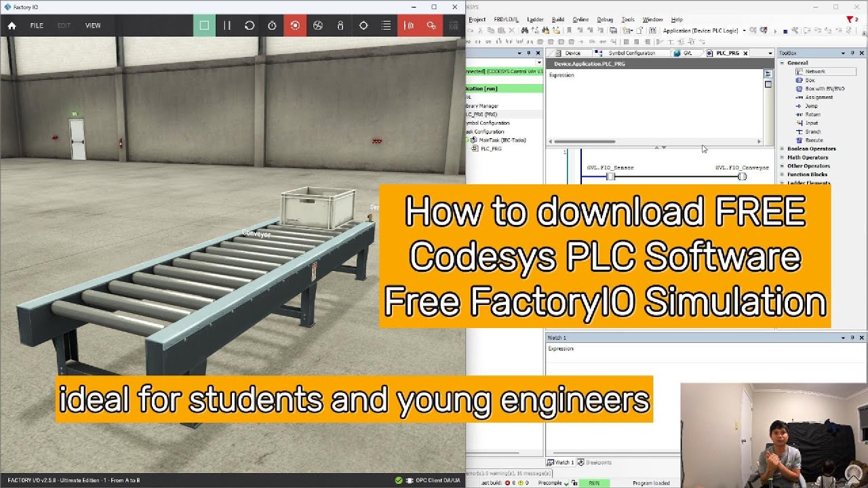Select the fly camera icon in Factory IO
Image resolution: width=868 pixels, height=488 pixels.
click(x=317, y=26)
